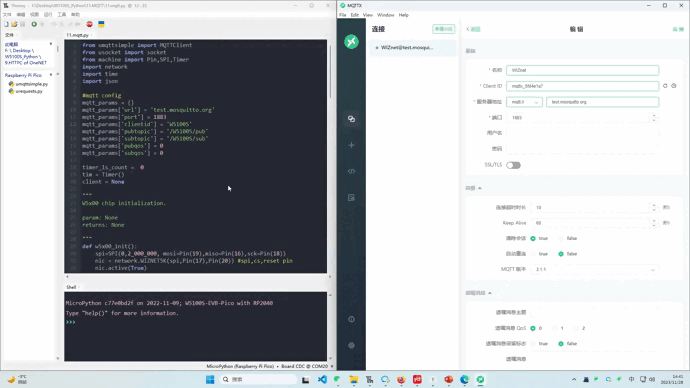
Task: Open the About info icon in MQTTX sidebar
Action: (351, 319)
